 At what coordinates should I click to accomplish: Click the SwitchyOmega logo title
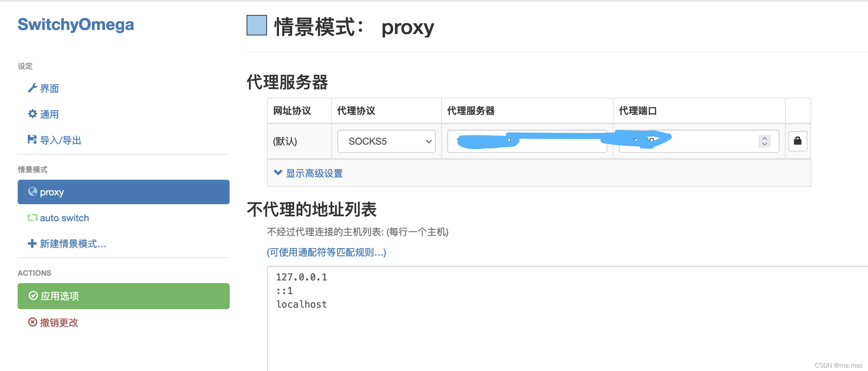click(x=76, y=25)
